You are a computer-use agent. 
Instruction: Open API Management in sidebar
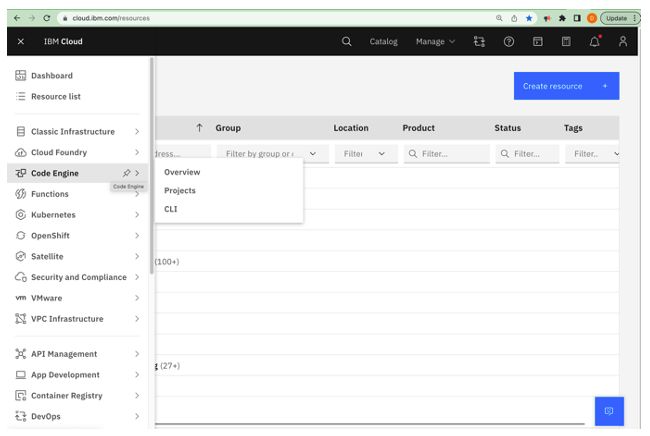[64, 354]
